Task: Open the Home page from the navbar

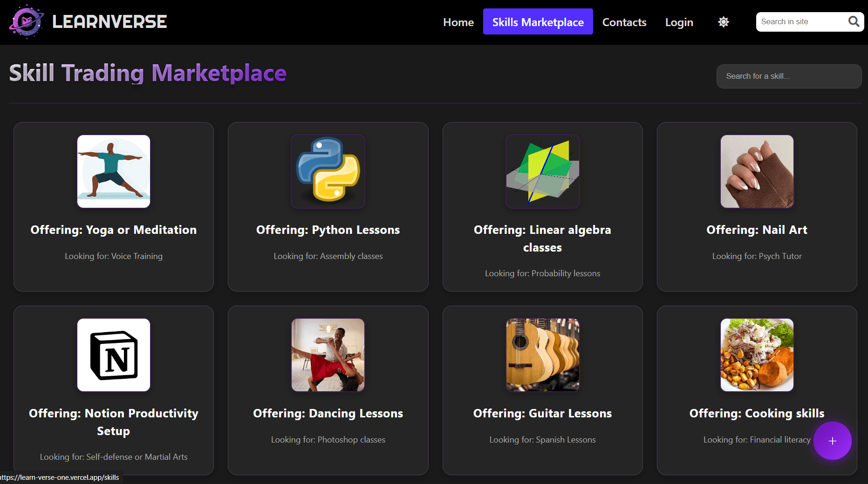Action: coord(458,22)
